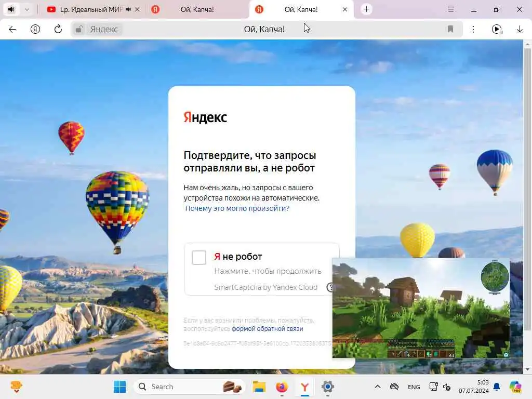The width and height of the screenshot is (532, 399).
Task: Open network and volume quick settings
Action: [440, 387]
